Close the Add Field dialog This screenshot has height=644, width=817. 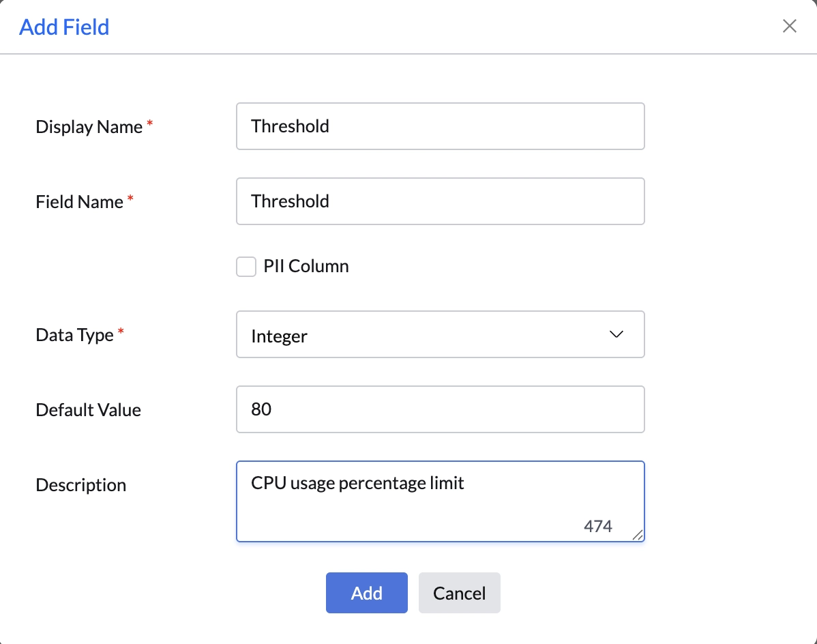click(x=789, y=27)
